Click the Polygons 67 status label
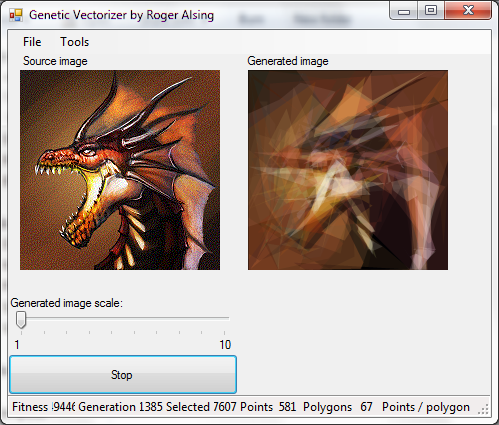The height and width of the screenshot is (425, 499). pos(337,407)
